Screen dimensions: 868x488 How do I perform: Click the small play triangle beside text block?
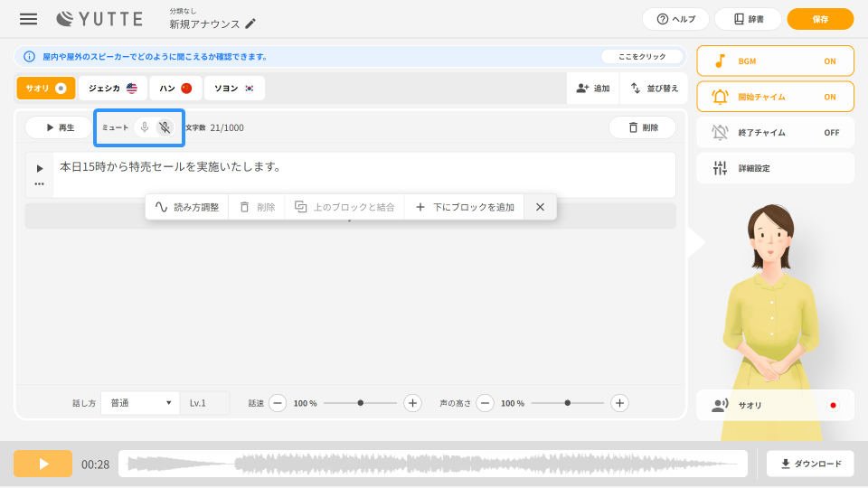tap(39, 168)
